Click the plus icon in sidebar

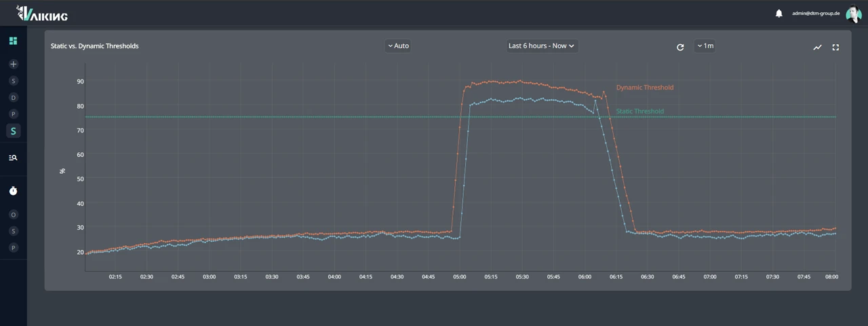tap(13, 64)
